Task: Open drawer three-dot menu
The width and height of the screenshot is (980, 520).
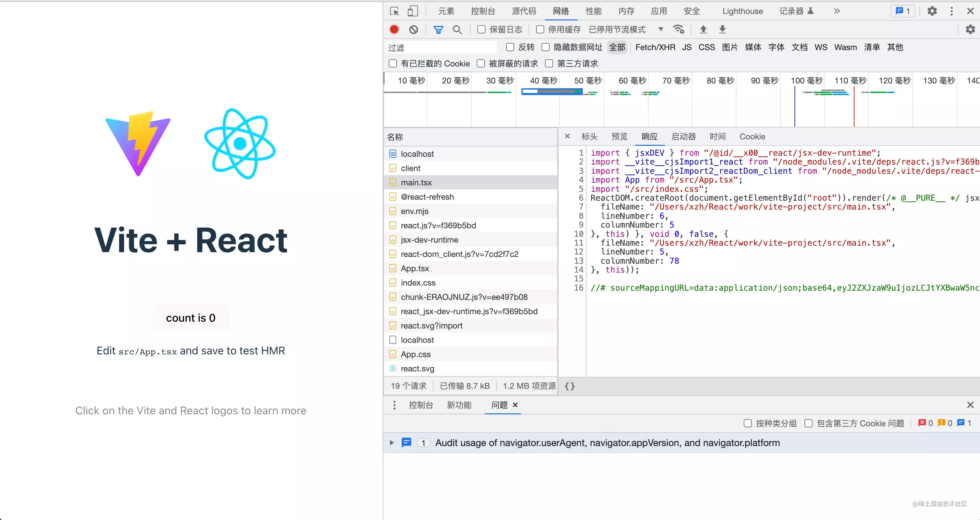Action: pos(394,405)
